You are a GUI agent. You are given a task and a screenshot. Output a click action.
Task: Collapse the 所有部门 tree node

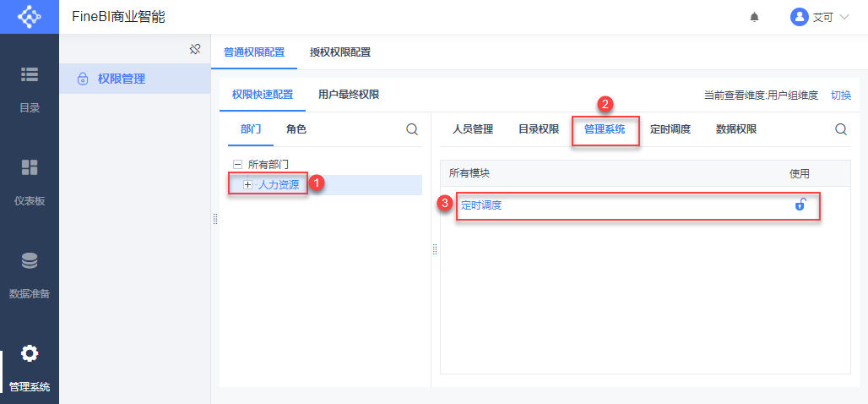click(x=237, y=164)
